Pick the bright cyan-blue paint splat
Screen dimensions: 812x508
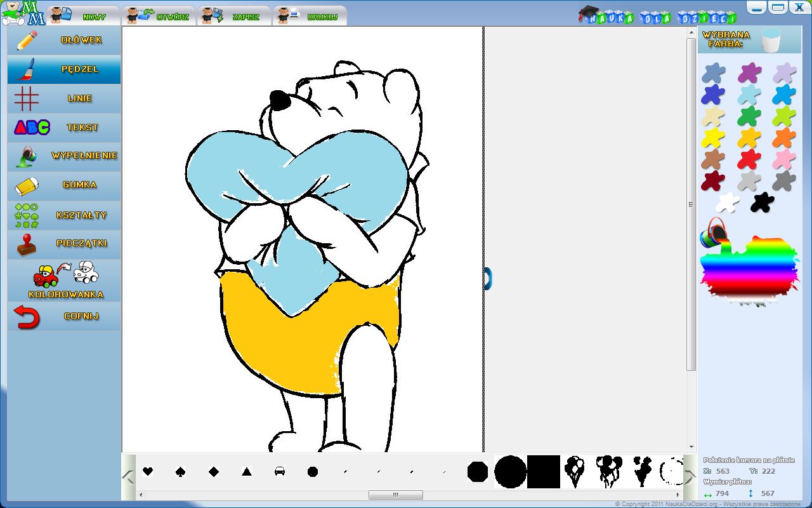click(x=785, y=95)
